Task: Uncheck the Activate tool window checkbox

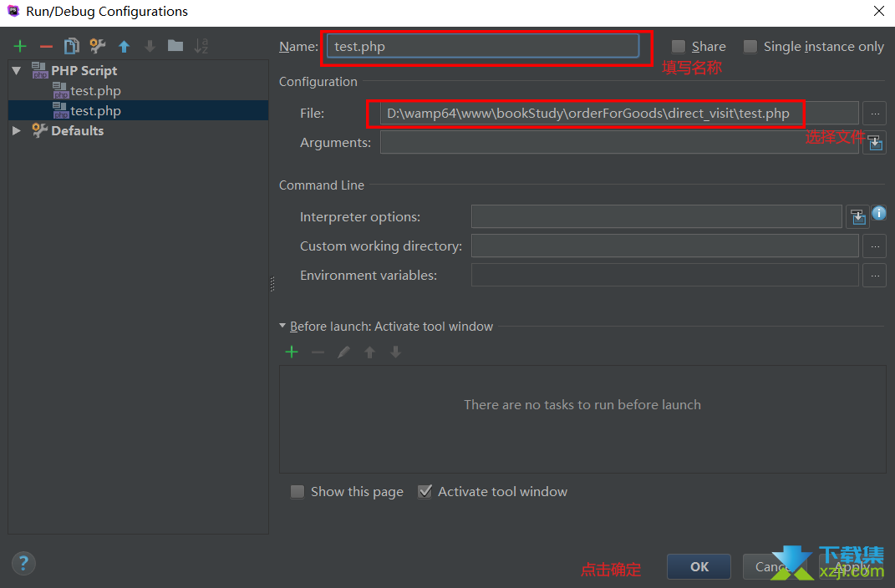Action: [x=425, y=492]
